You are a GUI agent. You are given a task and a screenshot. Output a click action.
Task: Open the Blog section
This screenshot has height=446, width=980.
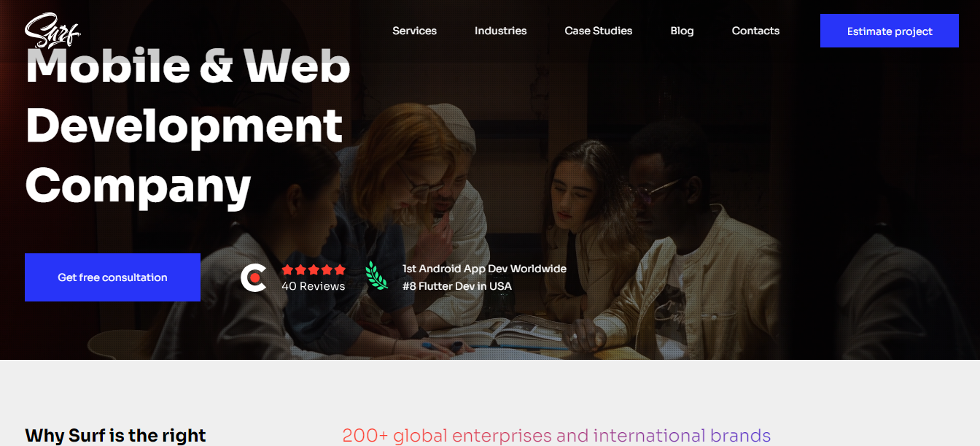click(x=682, y=31)
